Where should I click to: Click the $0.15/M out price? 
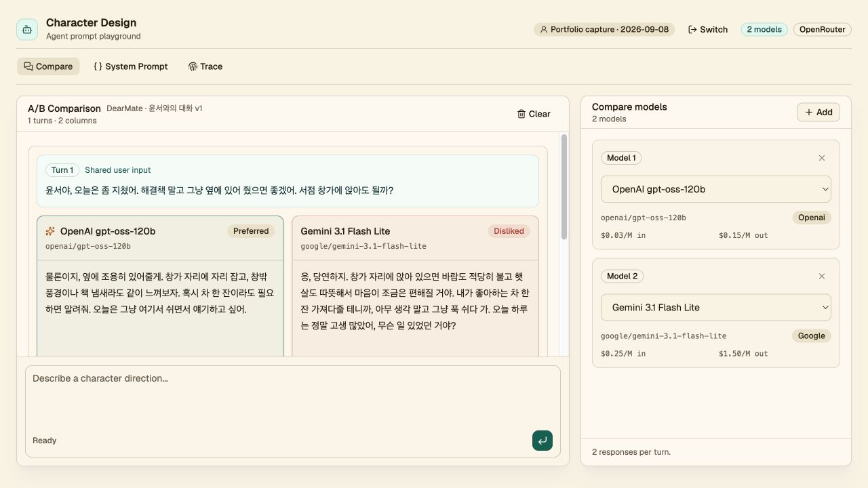[743, 235]
